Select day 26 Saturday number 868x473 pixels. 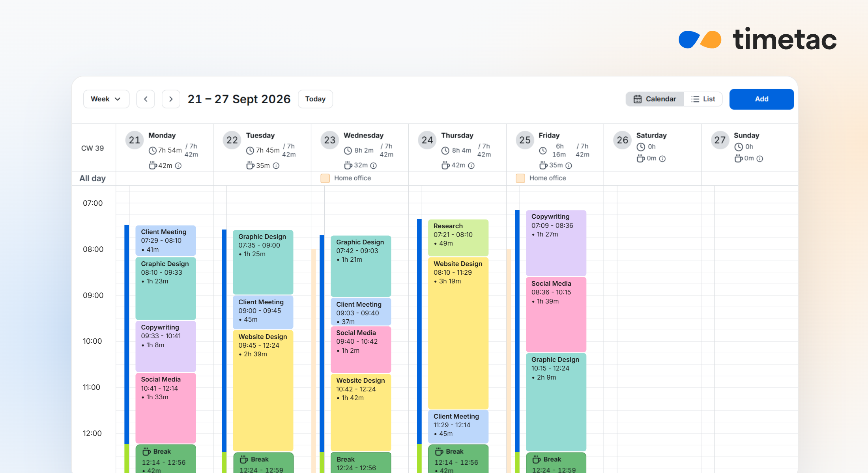point(623,140)
